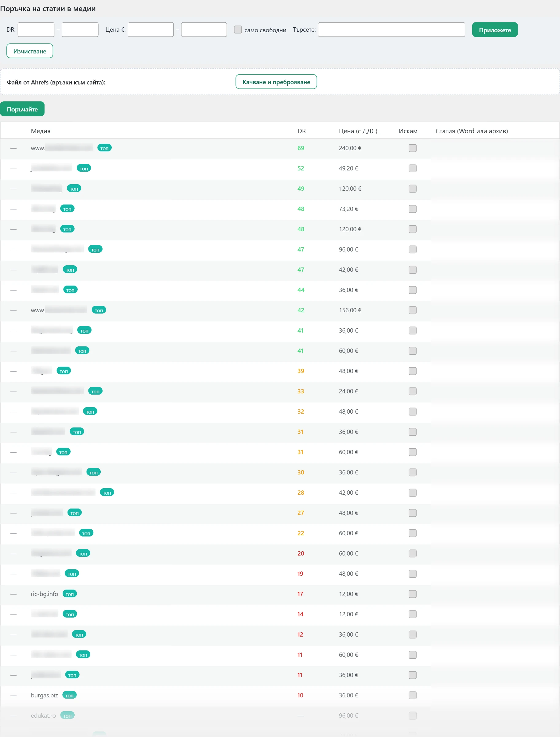This screenshot has height=737, width=560.
Task: Focus the maximum Цена € field
Action: tap(204, 30)
